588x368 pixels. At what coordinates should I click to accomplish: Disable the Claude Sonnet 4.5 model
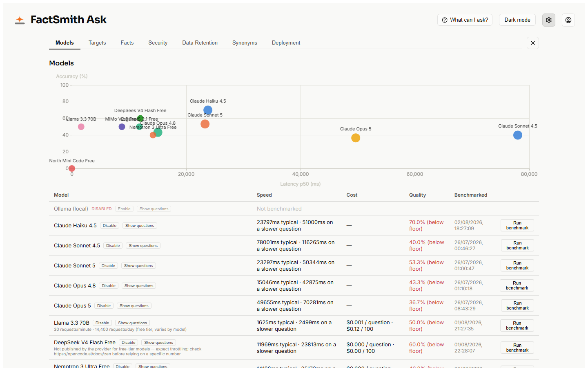pyautogui.click(x=113, y=246)
